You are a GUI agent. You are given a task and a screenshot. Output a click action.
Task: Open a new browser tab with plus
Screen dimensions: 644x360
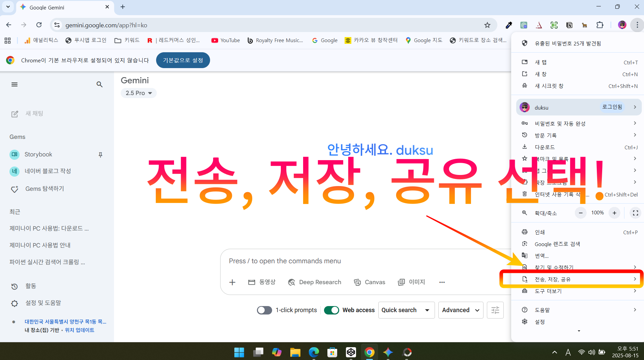pyautogui.click(x=123, y=7)
